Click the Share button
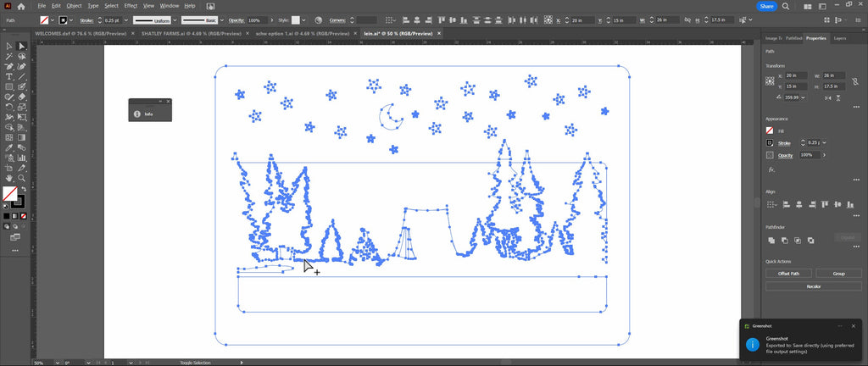The image size is (868, 366). tap(766, 6)
